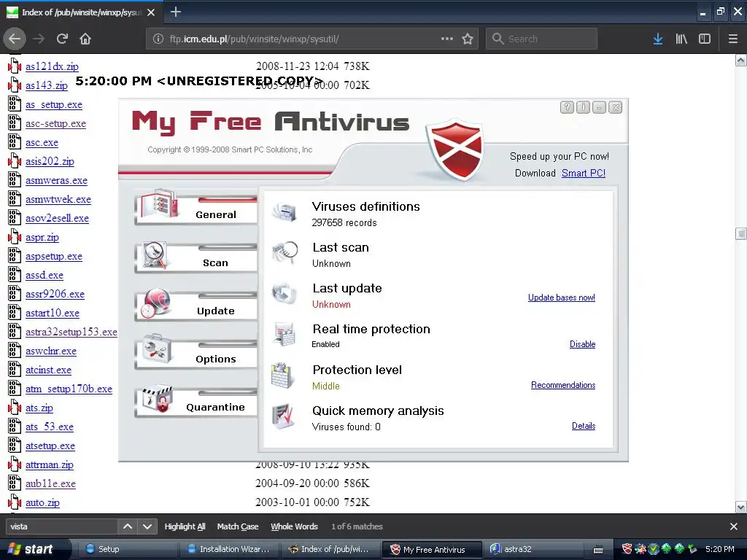
Task: Open the attrman.zip file link
Action: (50, 464)
